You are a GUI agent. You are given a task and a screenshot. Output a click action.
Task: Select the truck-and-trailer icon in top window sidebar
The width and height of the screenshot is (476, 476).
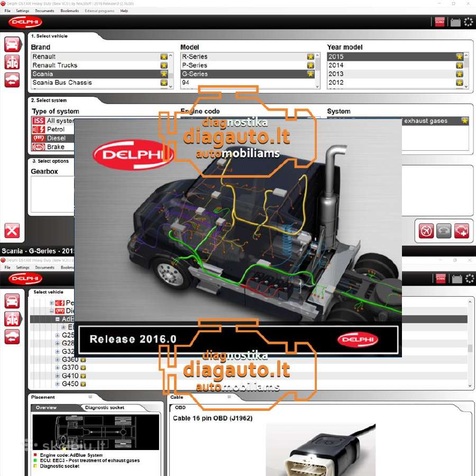tap(12, 62)
